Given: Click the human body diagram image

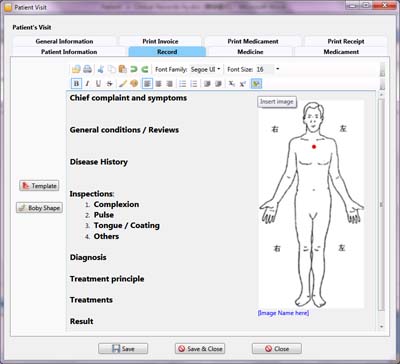Looking at the screenshot, I should click(311, 204).
